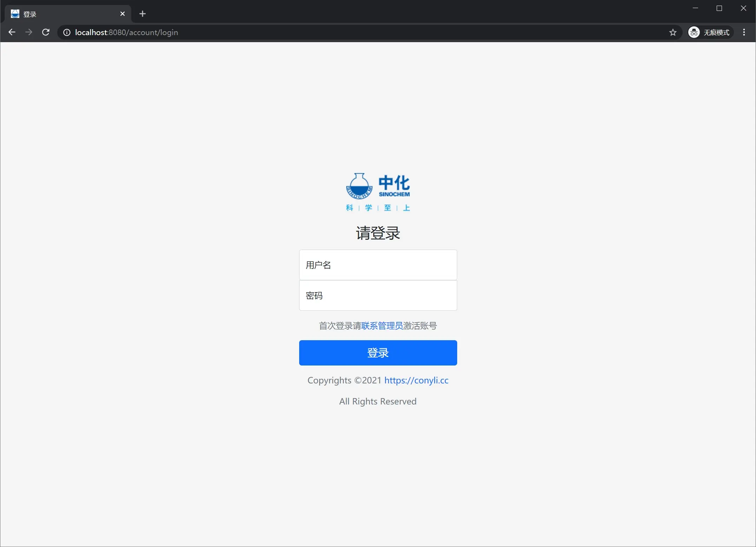Viewport: 756px width, 547px height.
Task: Focus the 用户名 username field
Action: [x=378, y=265]
